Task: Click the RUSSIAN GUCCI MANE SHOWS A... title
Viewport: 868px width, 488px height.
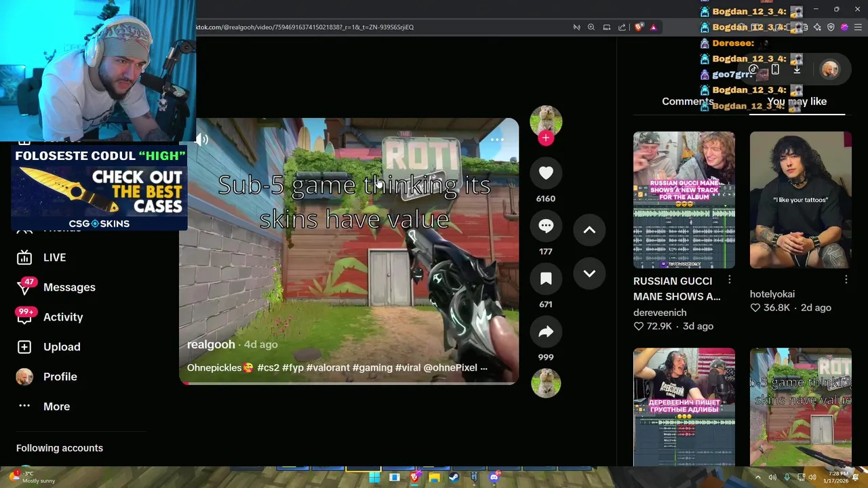Action: [677, 289]
